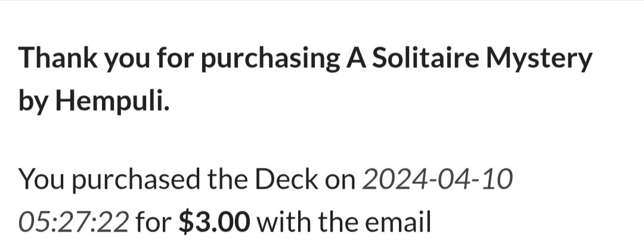Click the word "Thank" in the heading
644x250 pixels.
click(58, 58)
